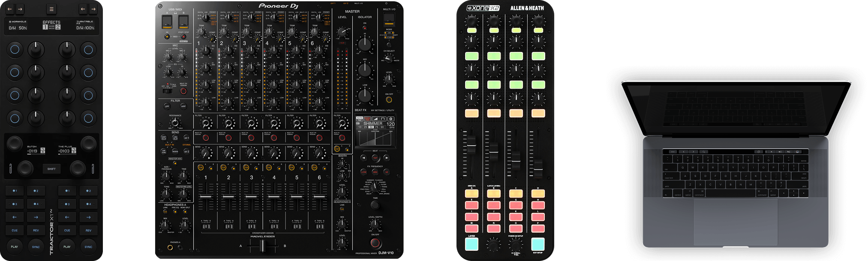Screen dimensions: 868x261
Task: Click the Wormhole D/W 50% readout
Action: point(18,28)
